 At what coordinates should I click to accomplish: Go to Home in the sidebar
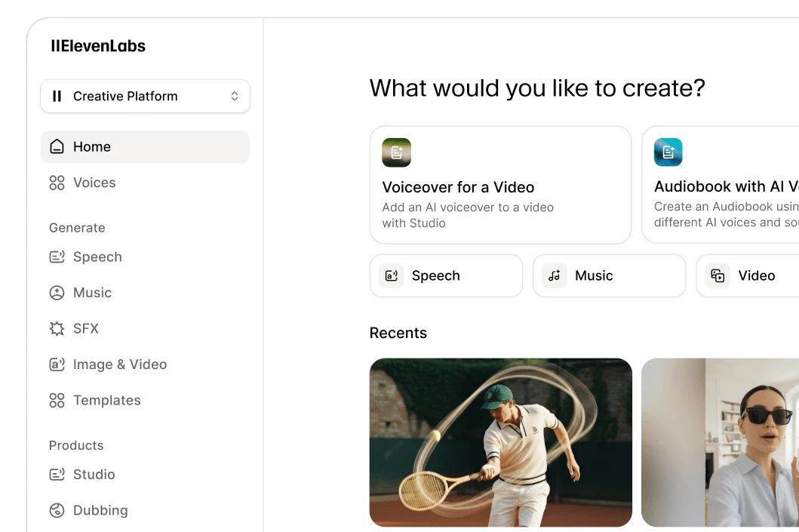pyautogui.click(x=145, y=146)
